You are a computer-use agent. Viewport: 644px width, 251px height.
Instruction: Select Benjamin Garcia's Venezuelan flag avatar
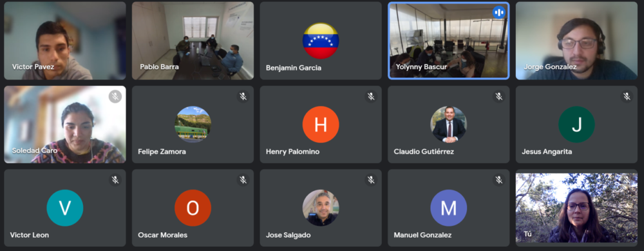321,41
